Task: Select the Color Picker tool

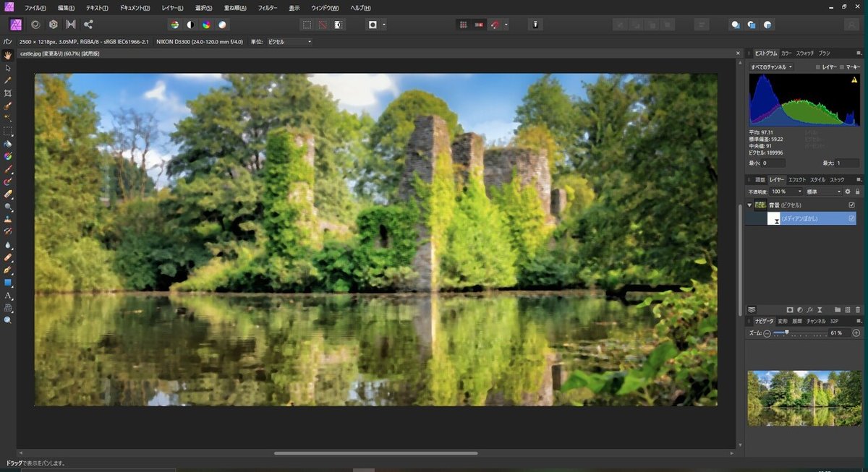Action: 8,80
